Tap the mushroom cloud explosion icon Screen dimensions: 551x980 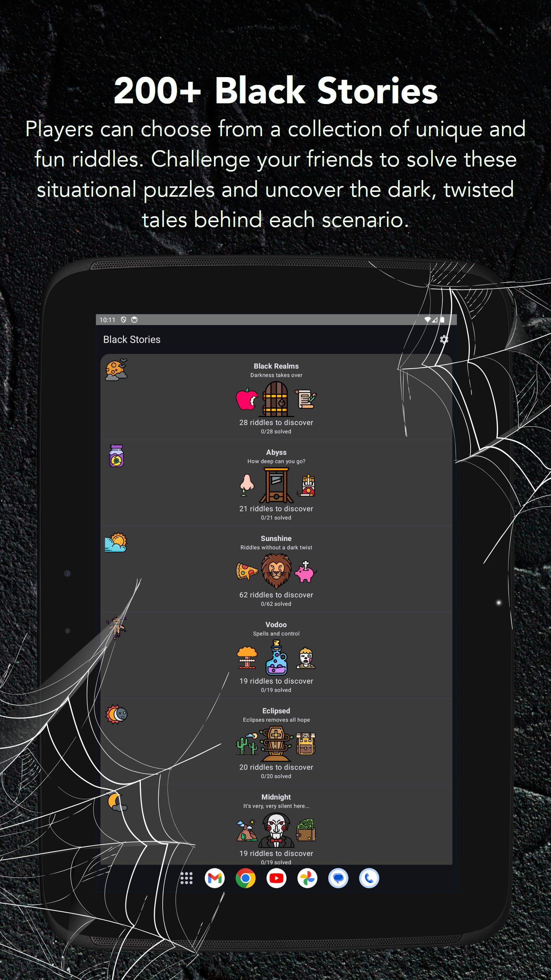tap(247, 658)
